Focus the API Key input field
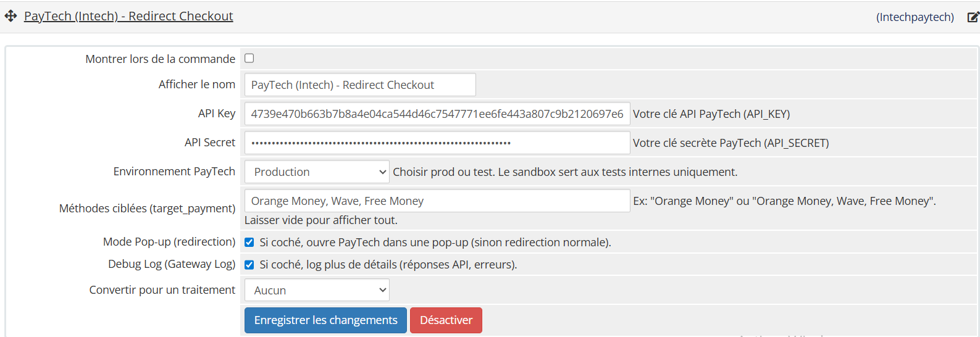 (437, 114)
